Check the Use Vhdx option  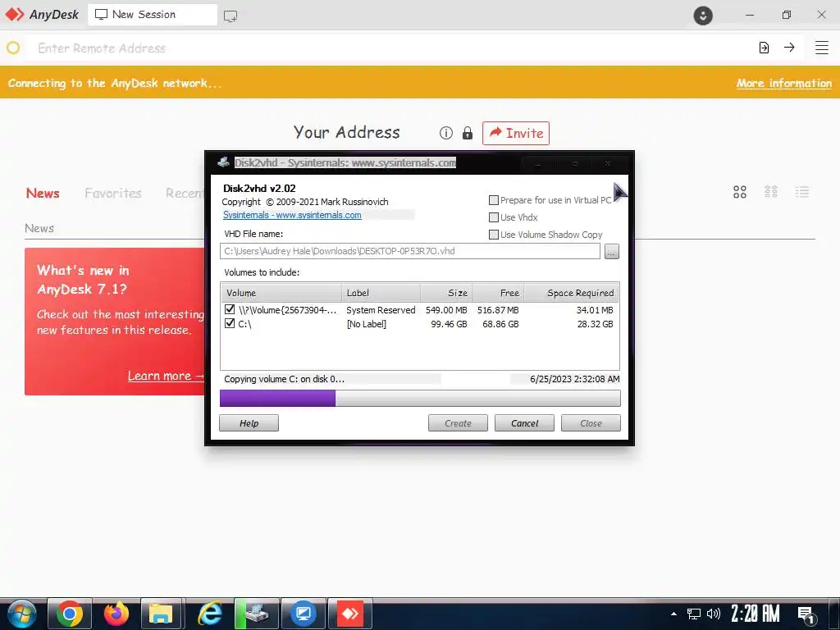click(x=494, y=217)
